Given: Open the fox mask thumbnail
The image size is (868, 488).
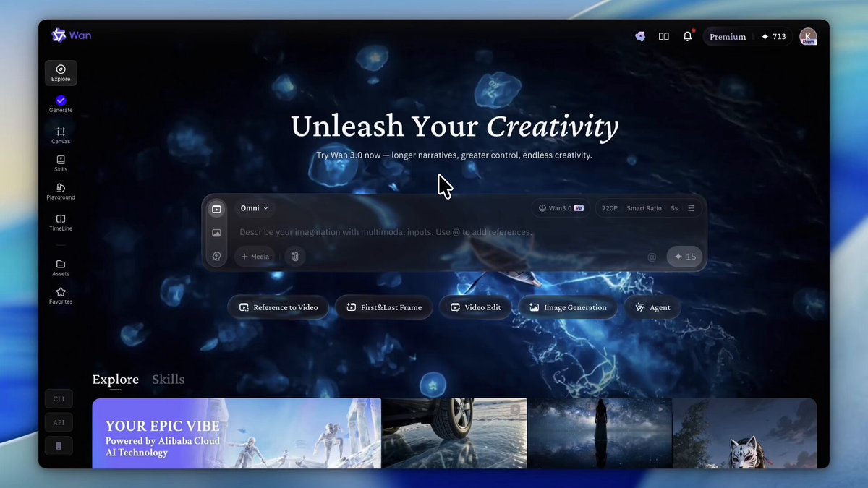Looking at the screenshot, I should [x=744, y=433].
